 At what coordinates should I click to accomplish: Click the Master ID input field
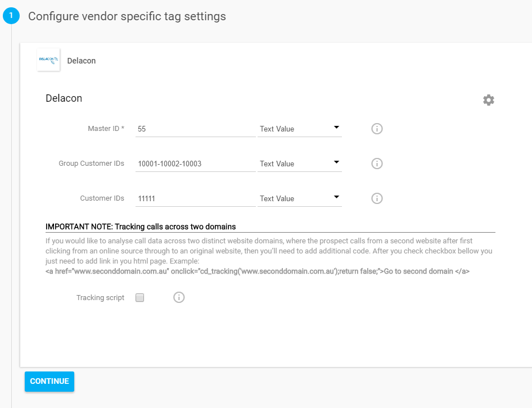(196, 129)
